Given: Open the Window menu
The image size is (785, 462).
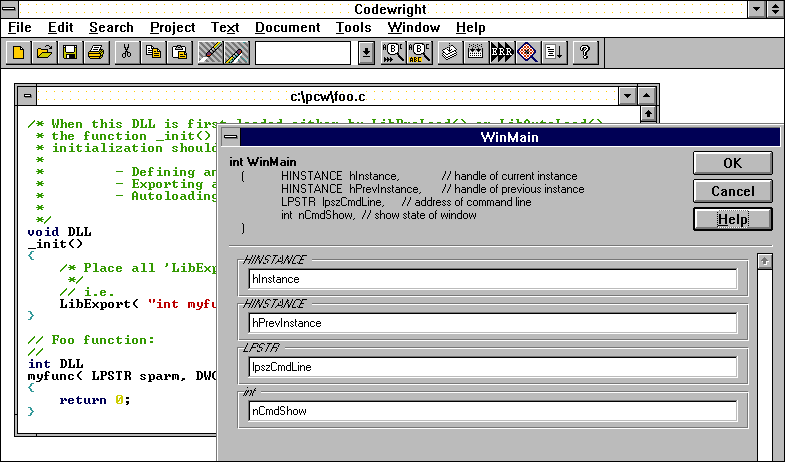Looking at the screenshot, I should 414,28.
